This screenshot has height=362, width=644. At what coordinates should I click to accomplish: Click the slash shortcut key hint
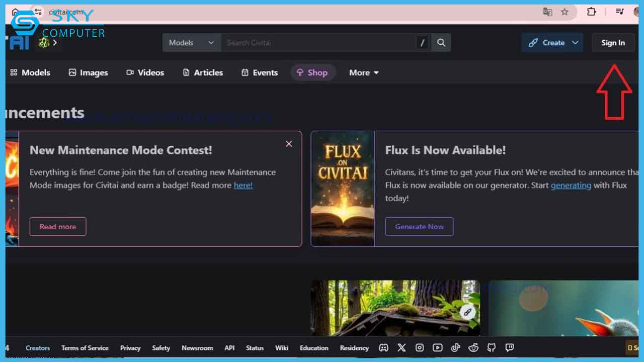coord(423,43)
